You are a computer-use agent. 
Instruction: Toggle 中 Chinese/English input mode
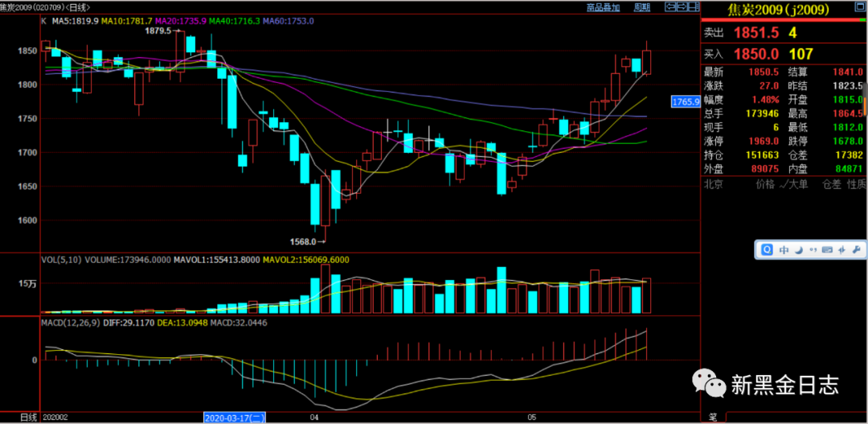[x=784, y=250]
